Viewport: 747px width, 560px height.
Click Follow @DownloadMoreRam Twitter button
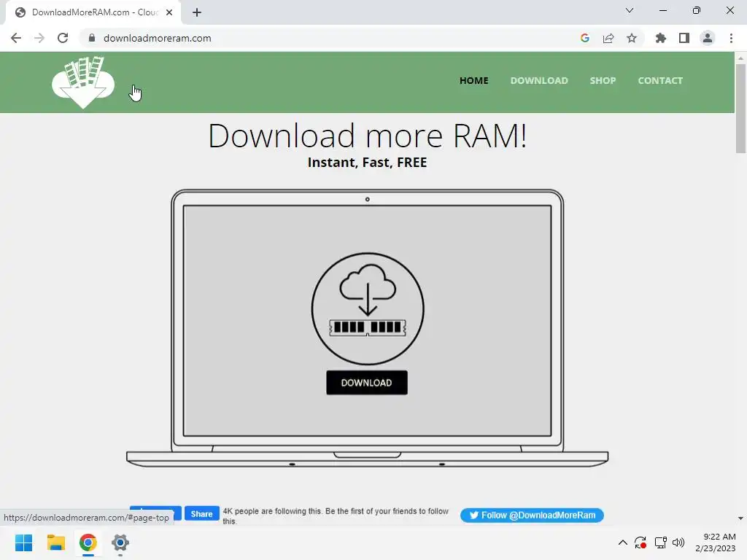pos(532,516)
